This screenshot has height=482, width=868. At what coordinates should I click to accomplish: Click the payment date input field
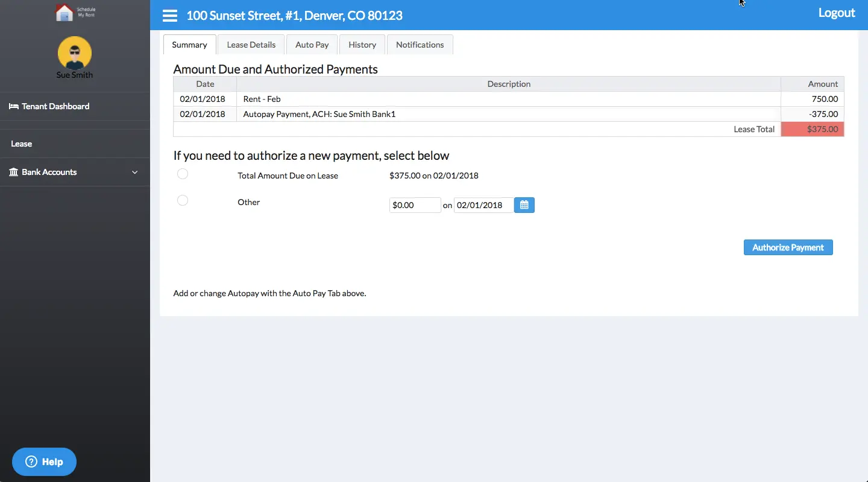[x=483, y=205]
